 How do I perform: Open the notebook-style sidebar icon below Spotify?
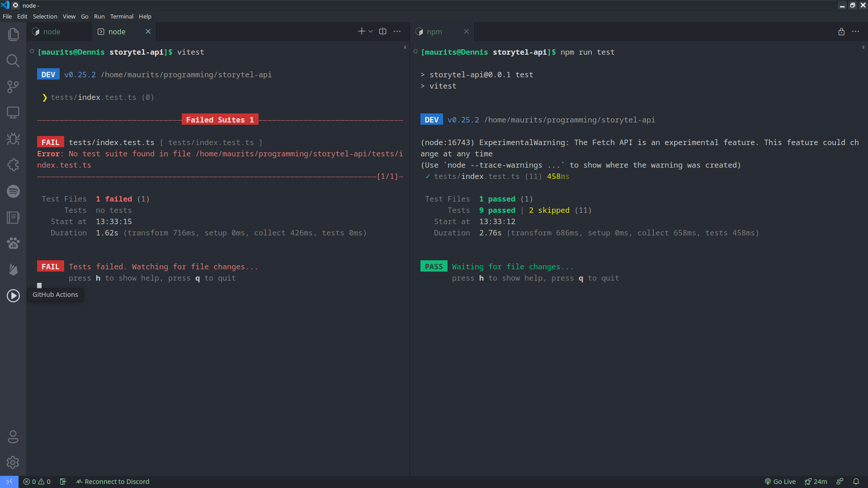13,217
